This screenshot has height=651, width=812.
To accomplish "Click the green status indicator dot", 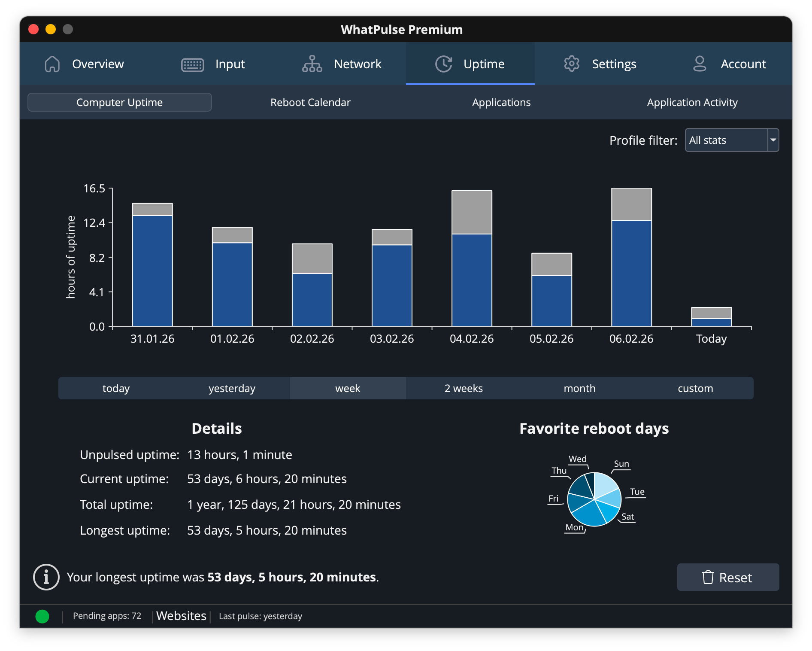I will (42, 616).
